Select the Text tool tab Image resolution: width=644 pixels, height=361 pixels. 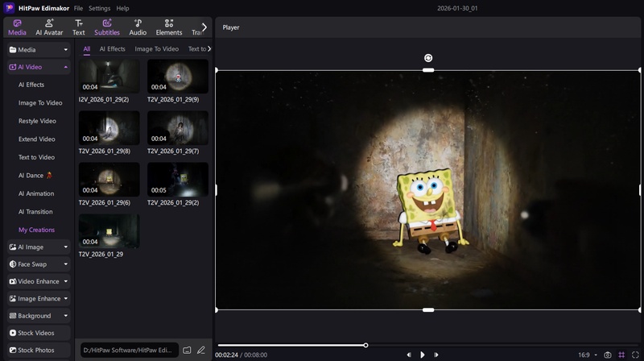[x=78, y=27]
